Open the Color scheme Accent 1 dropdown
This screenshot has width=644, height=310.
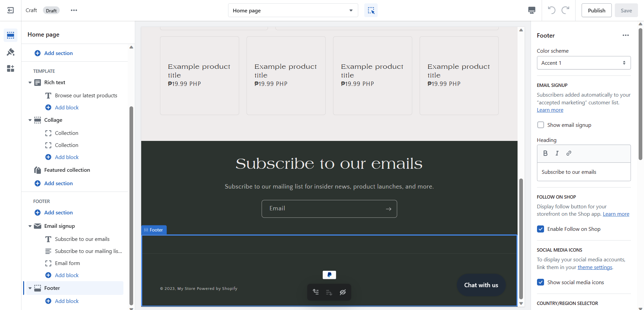click(584, 63)
